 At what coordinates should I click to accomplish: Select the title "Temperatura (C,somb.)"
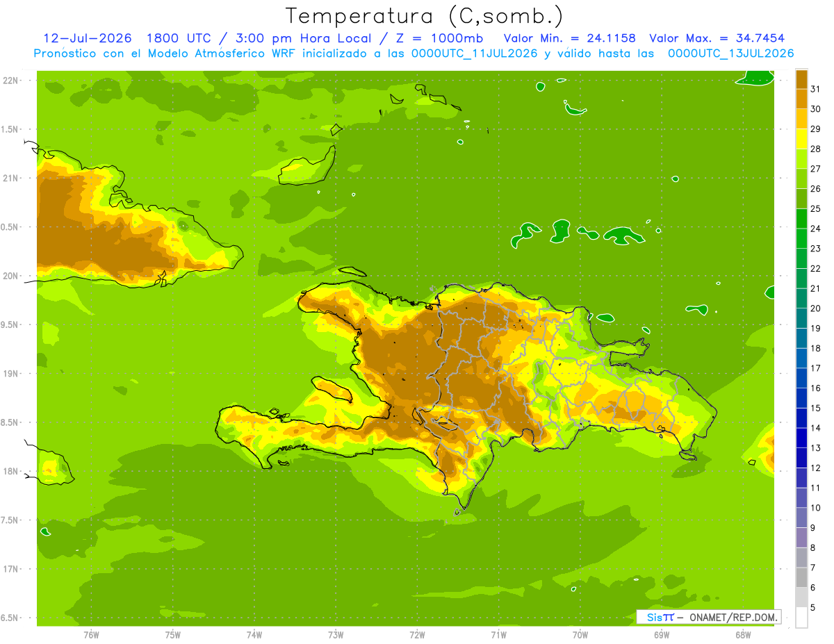(x=425, y=16)
